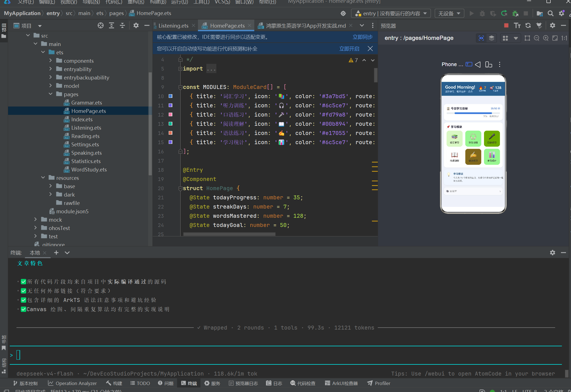Toggle the layers view icon in previewer
571x392 pixels.
point(492,38)
